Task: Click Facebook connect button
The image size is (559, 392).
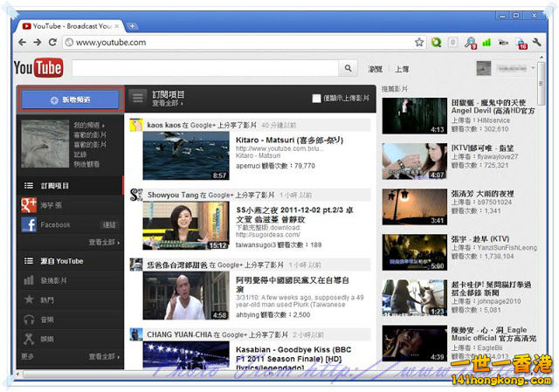Action: [109, 225]
